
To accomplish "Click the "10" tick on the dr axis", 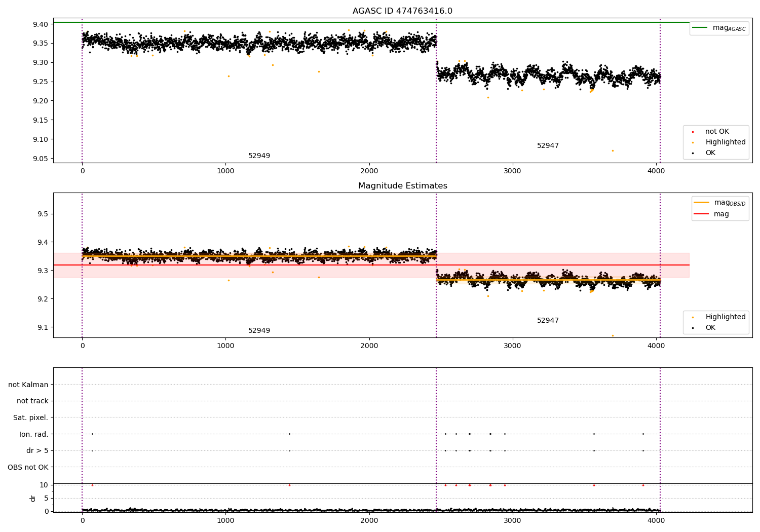I will coord(44,485).
